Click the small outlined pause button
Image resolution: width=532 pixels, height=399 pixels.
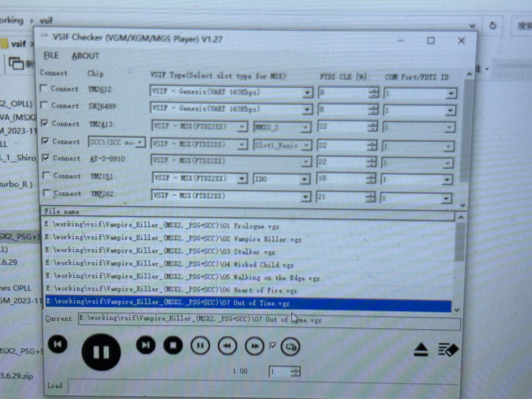200,346
